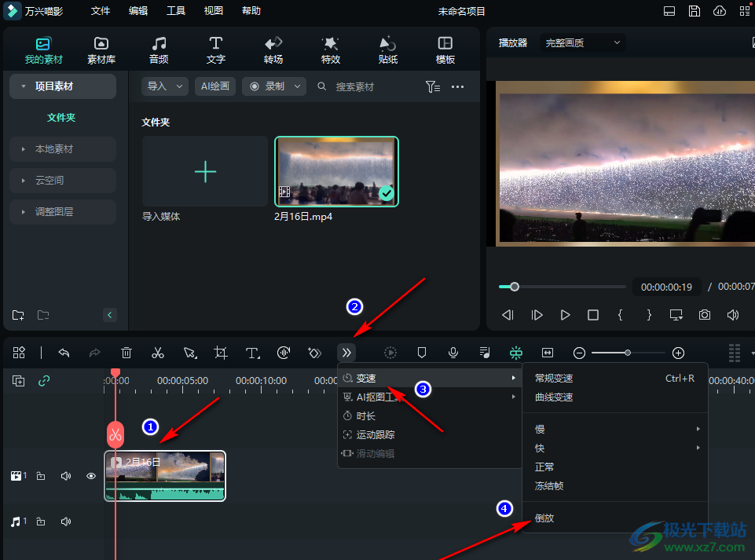Click the AI绘画 button
The width and height of the screenshot is (755, 560).
point(215,86)
